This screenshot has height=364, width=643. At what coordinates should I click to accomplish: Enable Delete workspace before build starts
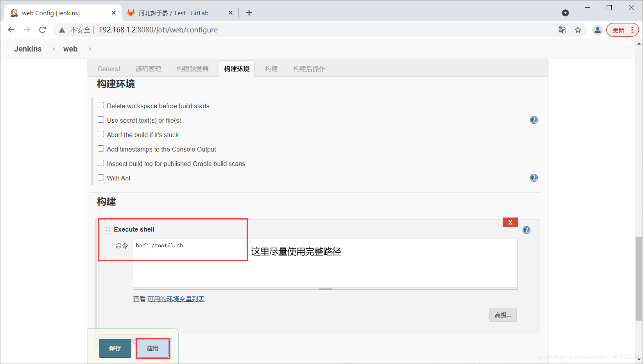[x=101, y=105]
